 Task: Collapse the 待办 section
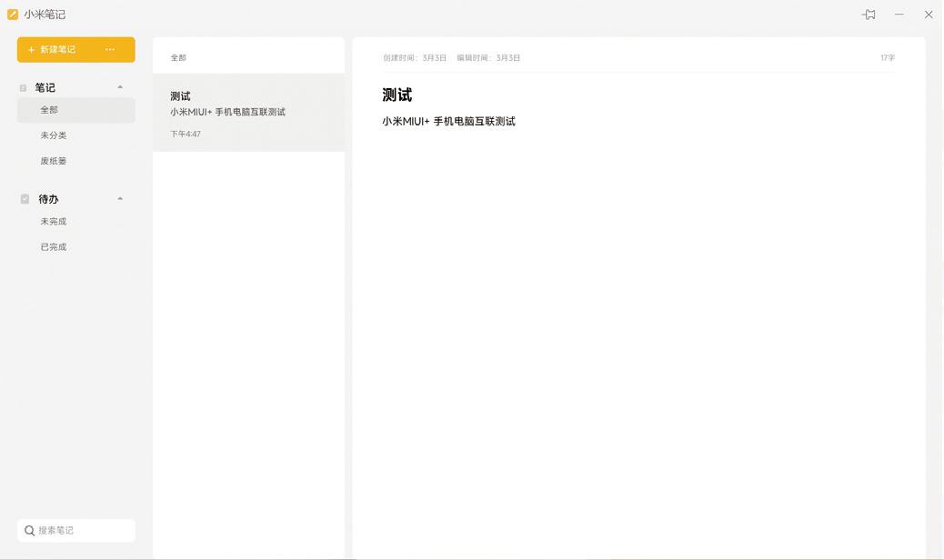pos(119,197)
